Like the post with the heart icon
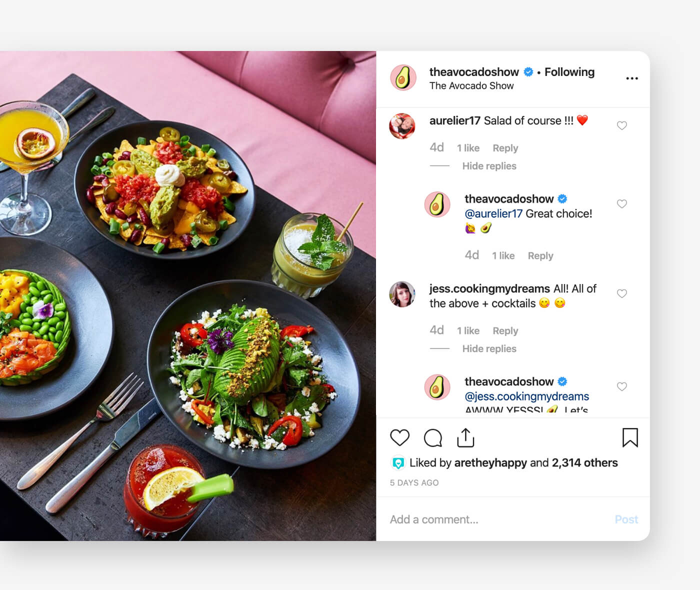 399,437
